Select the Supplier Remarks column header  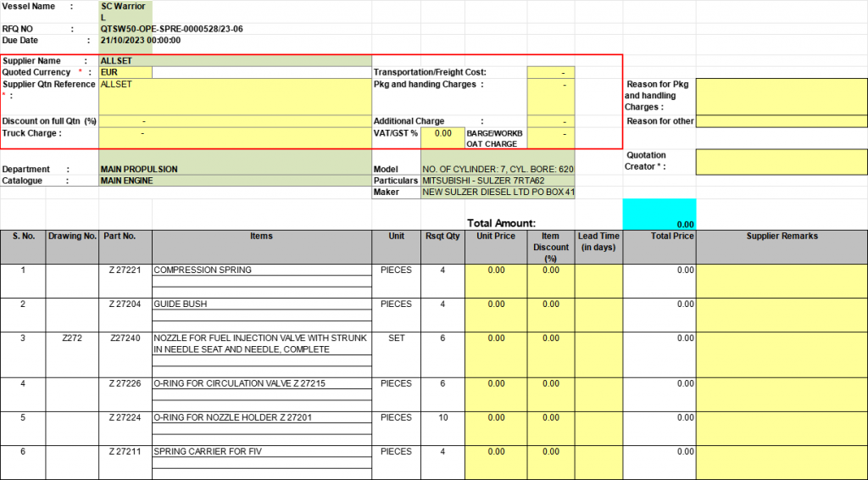(782, 247)
